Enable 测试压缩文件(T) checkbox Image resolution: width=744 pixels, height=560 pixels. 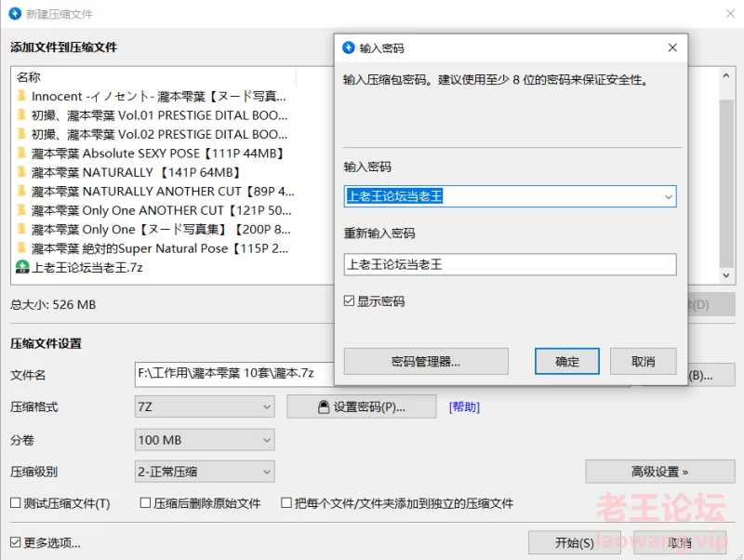pos(16,502)
